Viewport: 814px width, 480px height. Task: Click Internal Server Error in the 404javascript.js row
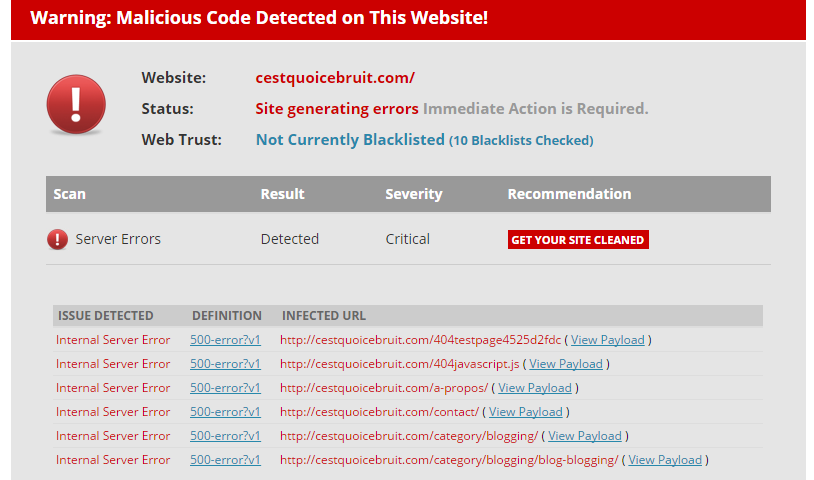click(113, 364)
